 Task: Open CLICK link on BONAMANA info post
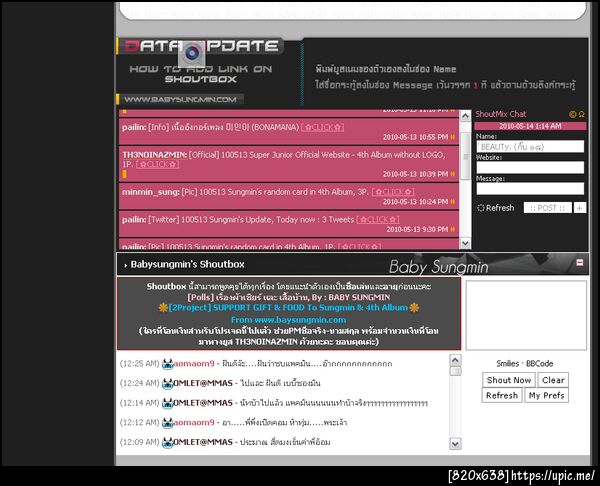(x=322, y=127)
